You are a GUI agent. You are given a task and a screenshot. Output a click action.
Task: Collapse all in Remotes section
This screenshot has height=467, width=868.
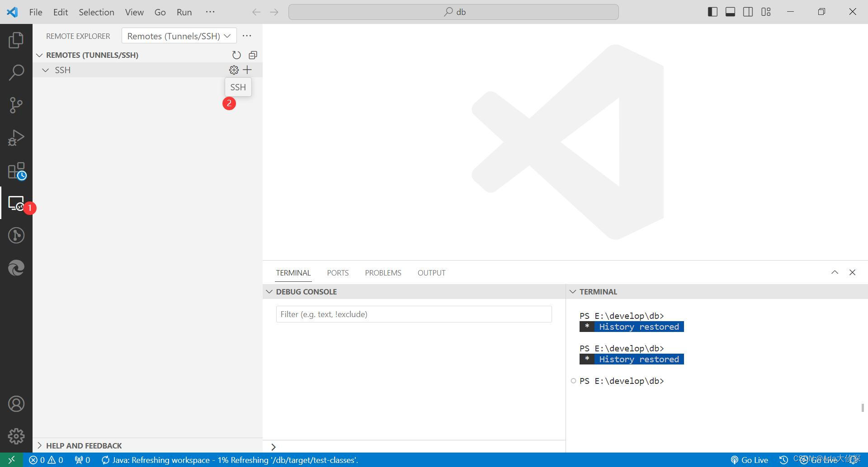[253, 55]
